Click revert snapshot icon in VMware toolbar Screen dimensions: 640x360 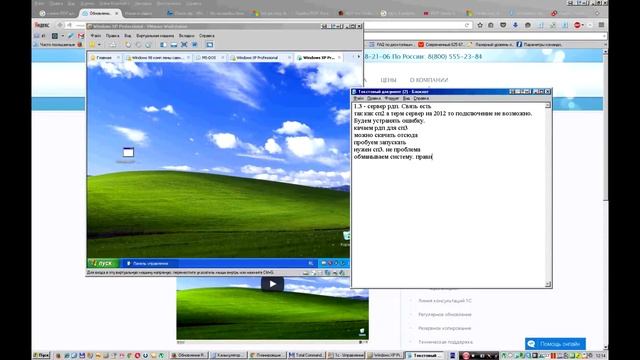point(138,44)
